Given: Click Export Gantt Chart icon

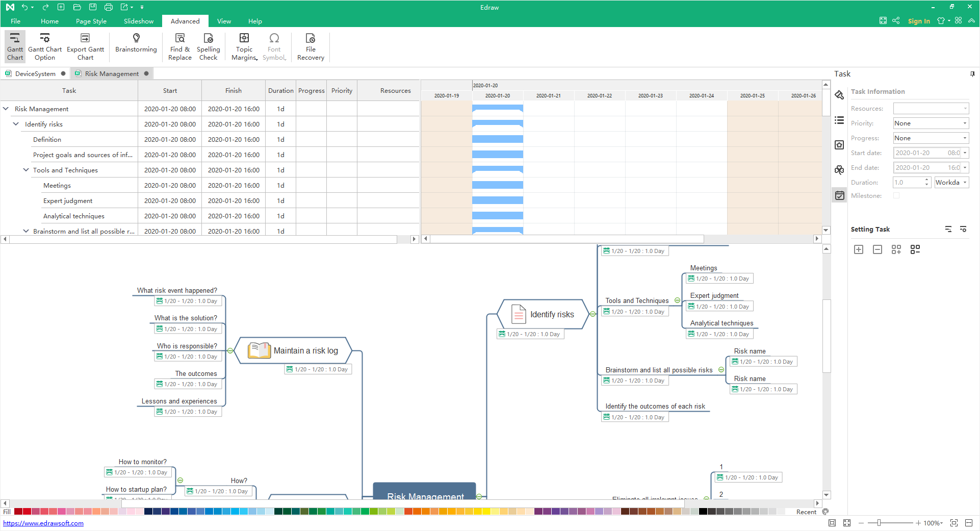Looking at the screenshot, I should point(85,47).
